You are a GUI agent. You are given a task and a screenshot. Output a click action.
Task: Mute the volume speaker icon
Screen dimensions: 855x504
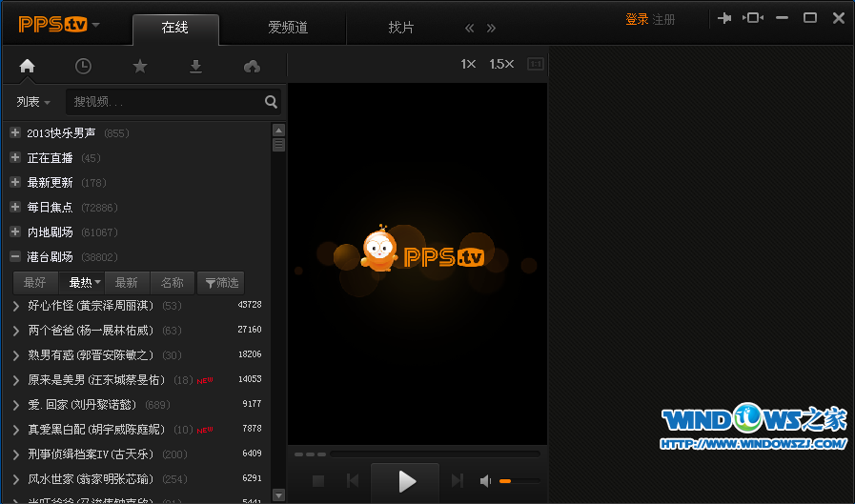(x=485, y=481)
